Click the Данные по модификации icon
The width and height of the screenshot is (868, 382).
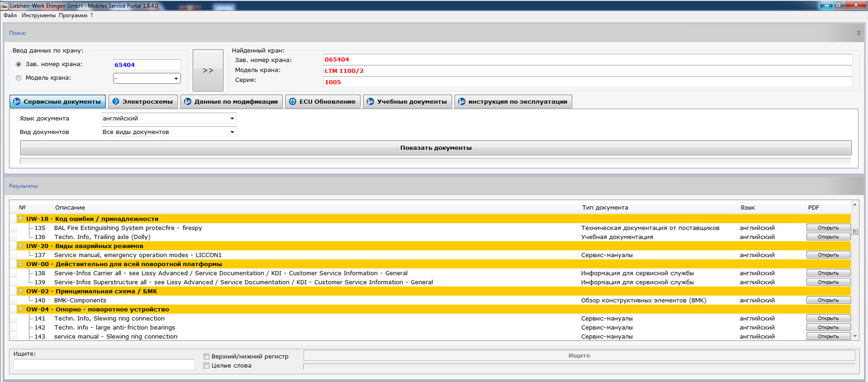(188, 102)
